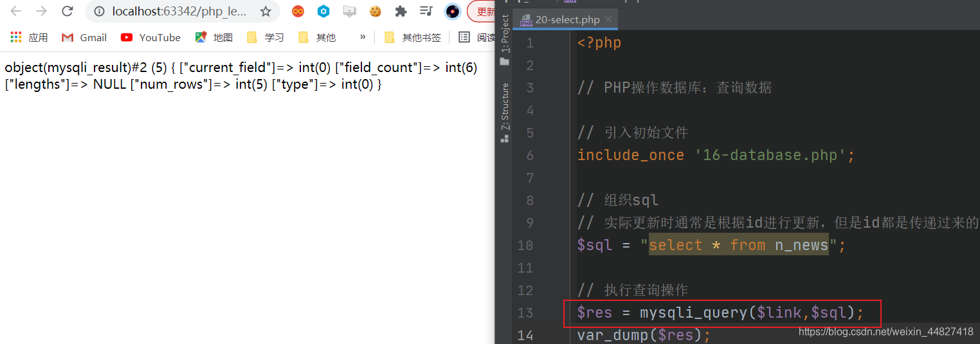Click the "select * from n_news" query string
Viewport: 980px width, 344px height.
pos(738,245)
